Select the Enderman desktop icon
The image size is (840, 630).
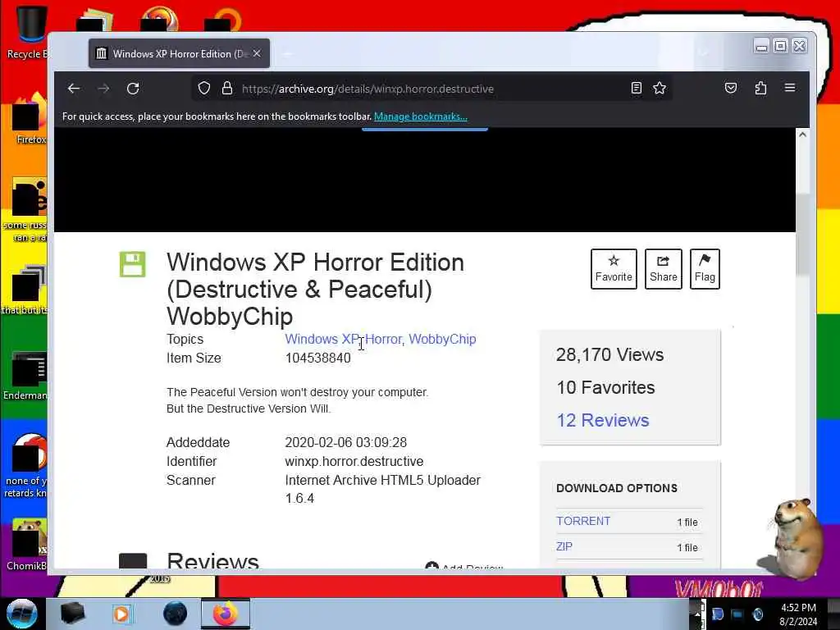[25, 375]
